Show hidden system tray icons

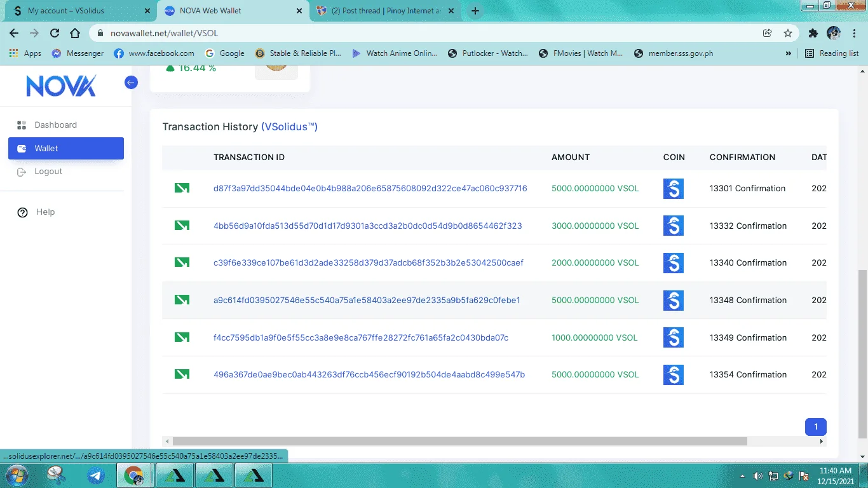point(743,475)
